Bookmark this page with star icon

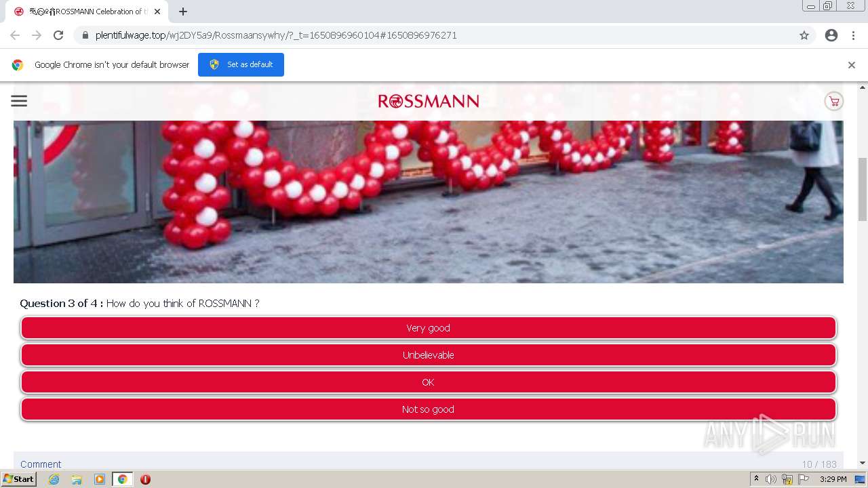[x=804, y=35]
